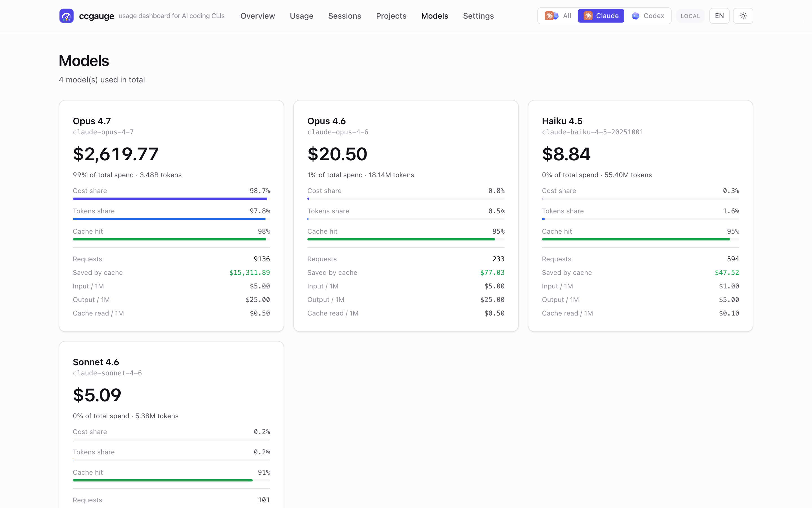Screen dimensions: 812x508
Task: Open the Projects tab
Action: point(391,16)
